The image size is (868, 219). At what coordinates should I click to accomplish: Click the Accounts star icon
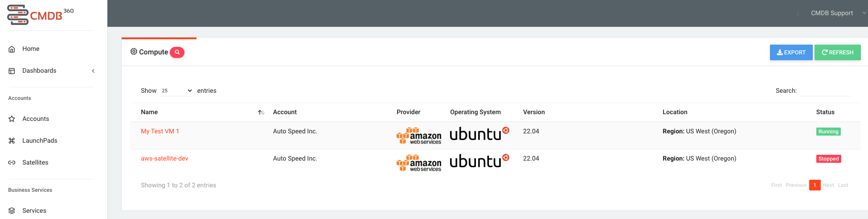coord(12,119)
